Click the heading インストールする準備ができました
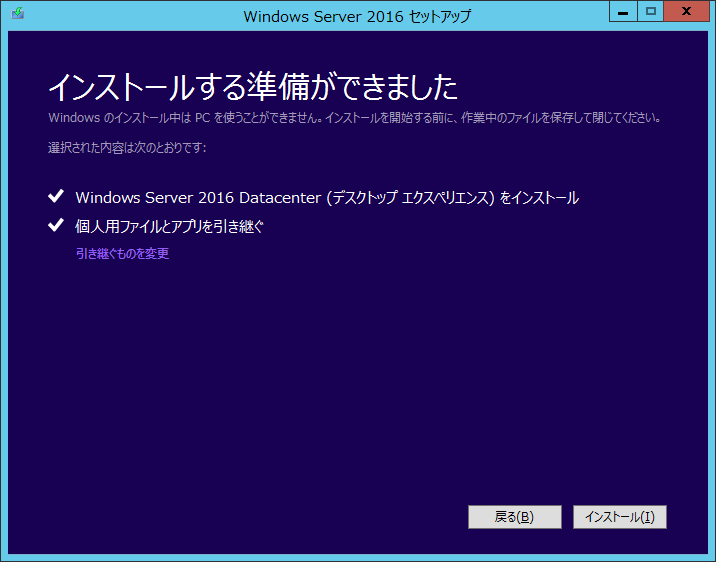The width and height of the screenshot is (716, 562). pos(253,87)
